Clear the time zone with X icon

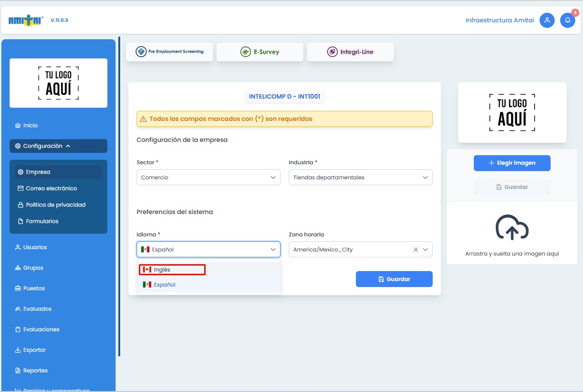(x=416, y=250)
